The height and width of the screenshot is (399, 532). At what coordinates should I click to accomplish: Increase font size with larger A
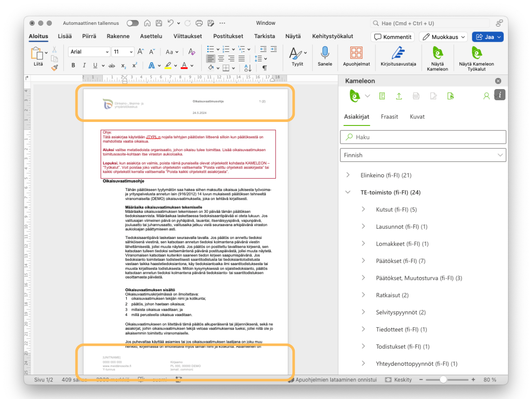[x=141, y=52]
